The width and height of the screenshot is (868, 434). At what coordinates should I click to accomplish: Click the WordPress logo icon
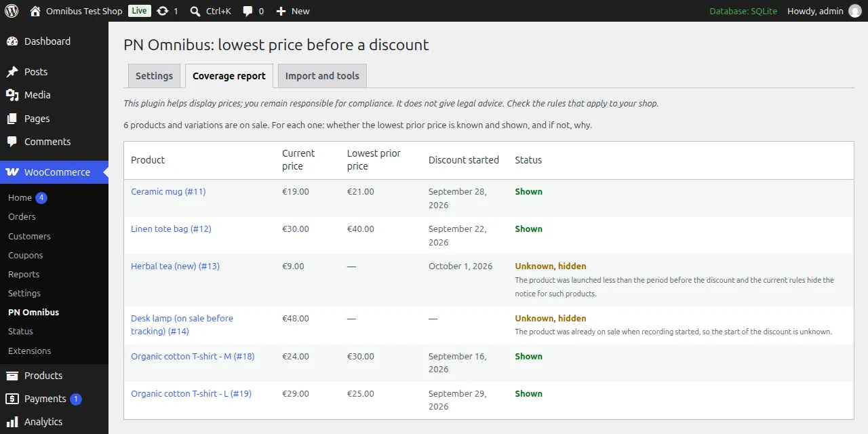pos(12,11)
